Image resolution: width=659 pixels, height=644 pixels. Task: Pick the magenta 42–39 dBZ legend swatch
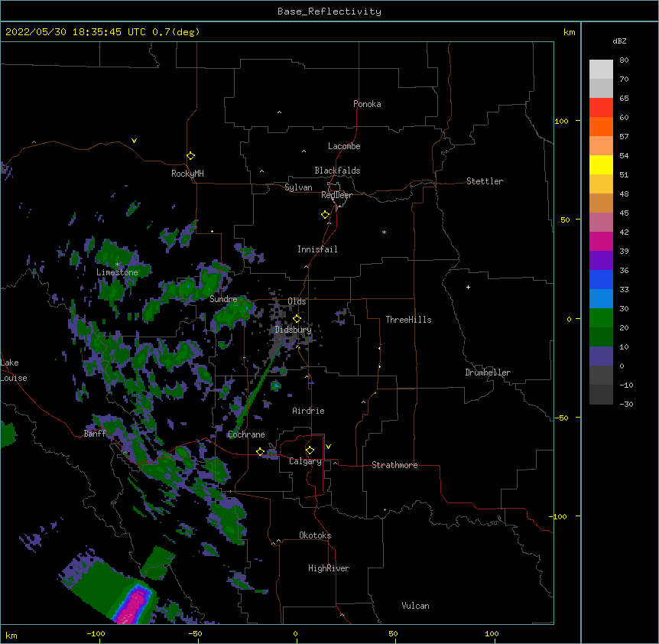click(601, 241)
